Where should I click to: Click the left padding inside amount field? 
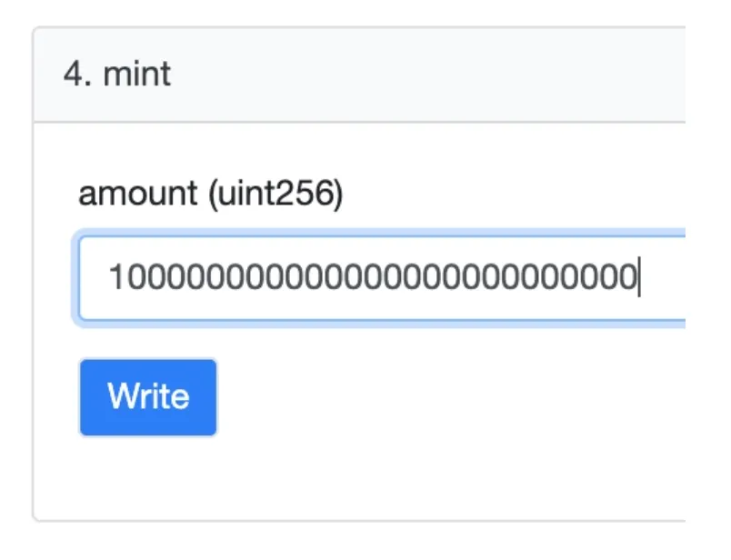(94, 278)
